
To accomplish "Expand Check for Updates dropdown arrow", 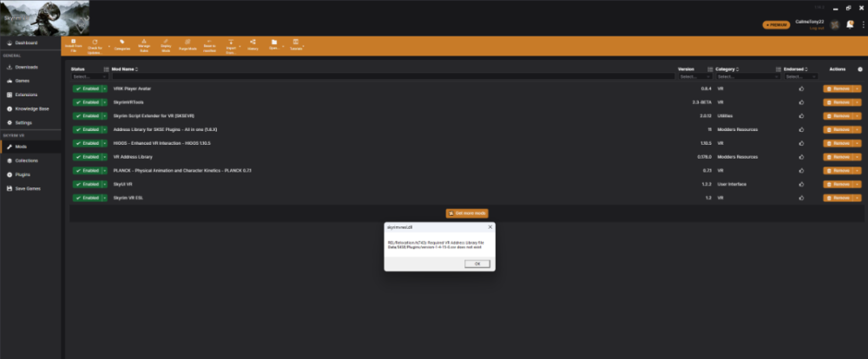I will (109, 46).
